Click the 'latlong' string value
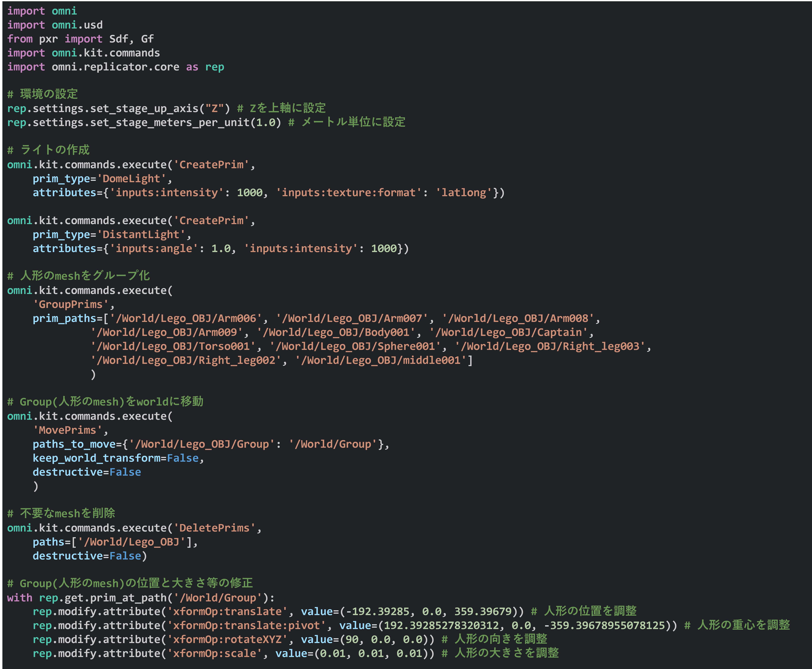812x669 pixels. (464, 193)
